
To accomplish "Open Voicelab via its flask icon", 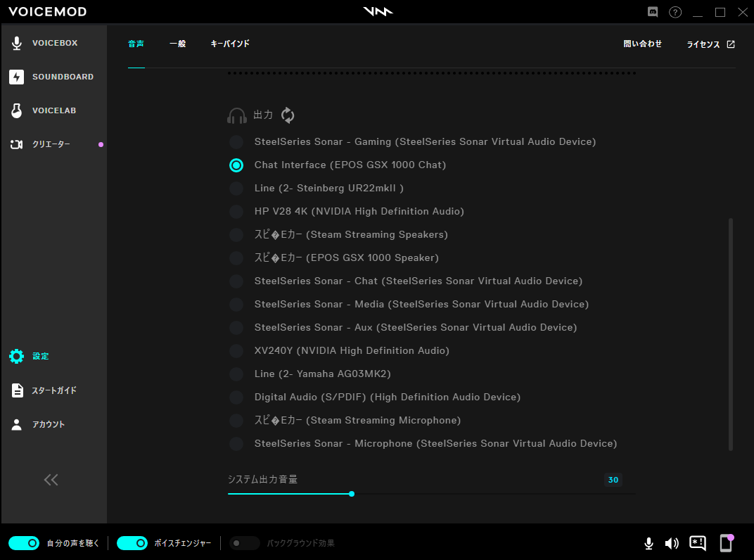I will coord(17,110).
